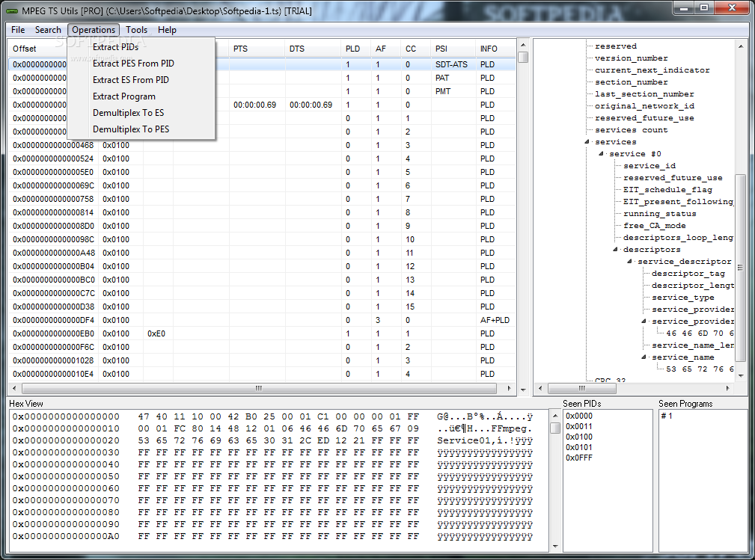
Task: Click hex view scroll up arrow
Action: click(555, 416)
